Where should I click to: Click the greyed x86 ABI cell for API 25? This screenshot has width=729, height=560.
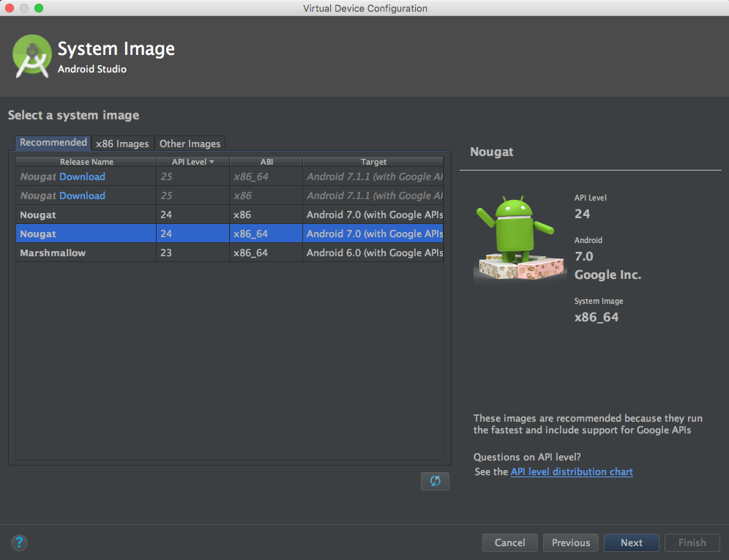click(x=266, y=195)
